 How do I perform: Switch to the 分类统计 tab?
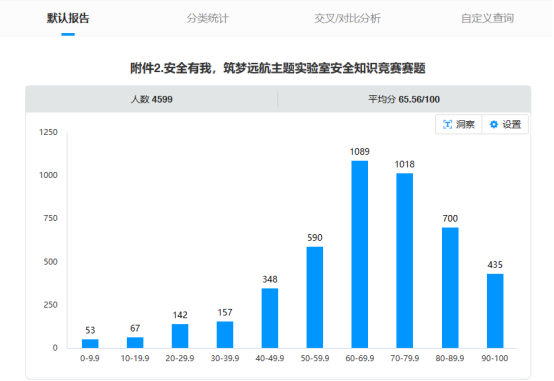[208, 18]
